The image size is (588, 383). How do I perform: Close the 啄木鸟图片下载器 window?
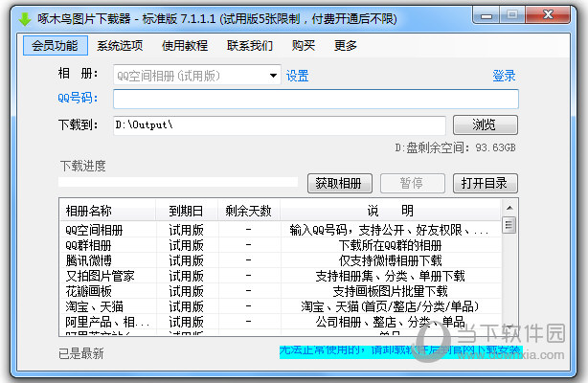click(x=548, y=15)
